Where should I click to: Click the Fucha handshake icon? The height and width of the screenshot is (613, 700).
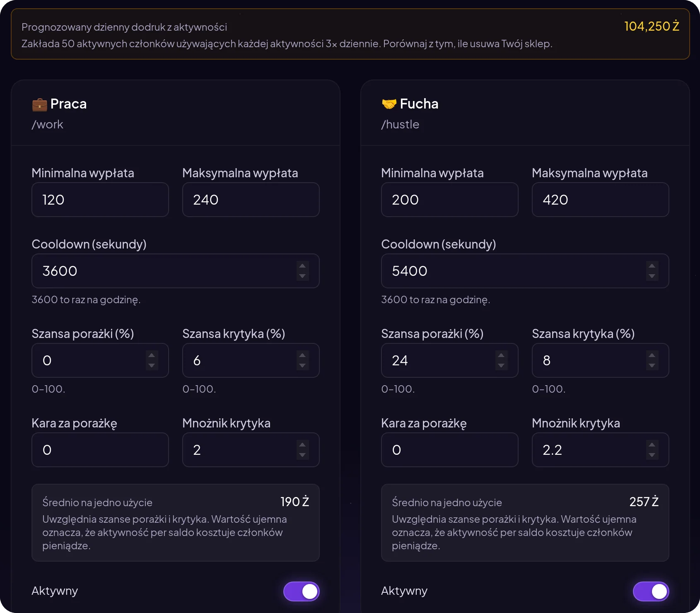click(389, 104)
